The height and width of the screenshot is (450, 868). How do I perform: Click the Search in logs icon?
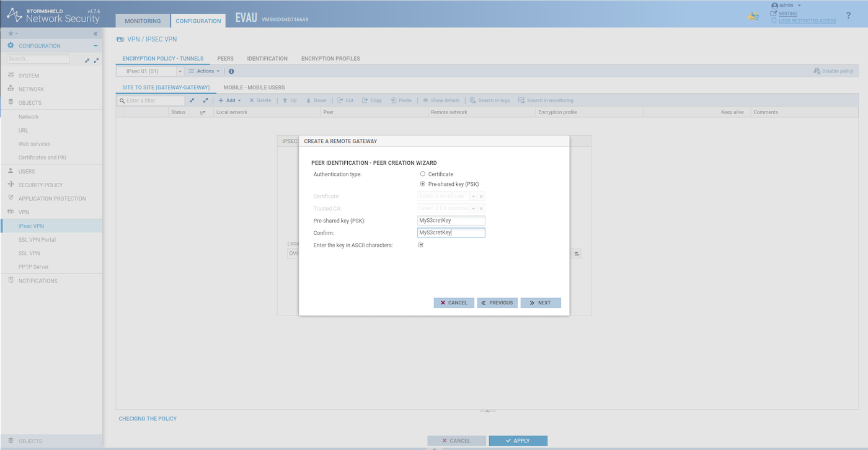pyautogui.click(x=473, y=100)
